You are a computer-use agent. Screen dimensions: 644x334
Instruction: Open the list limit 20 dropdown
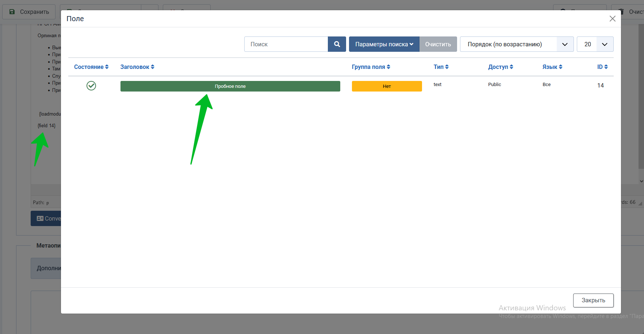pos(595,44)
